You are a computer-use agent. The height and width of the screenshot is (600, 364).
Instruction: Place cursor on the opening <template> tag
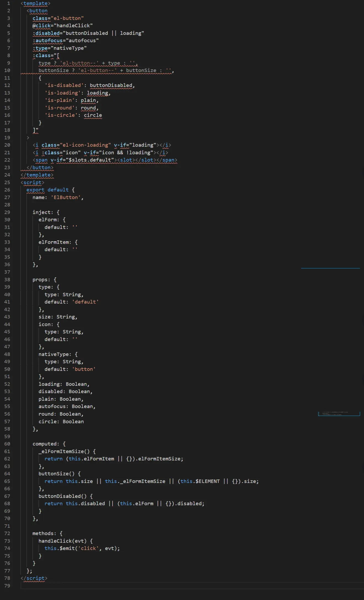36,3
